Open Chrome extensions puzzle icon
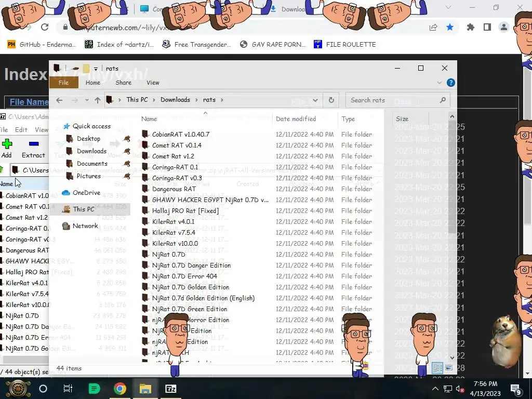Viewport: 532px width, 399px height. tap(471, 27)
